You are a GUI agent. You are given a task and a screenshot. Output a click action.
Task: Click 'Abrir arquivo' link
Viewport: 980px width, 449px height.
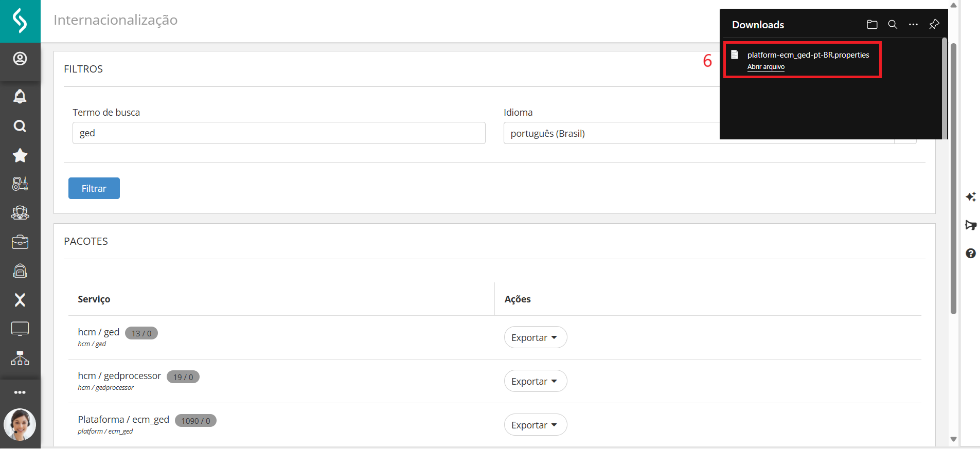(x=766, y=67)
